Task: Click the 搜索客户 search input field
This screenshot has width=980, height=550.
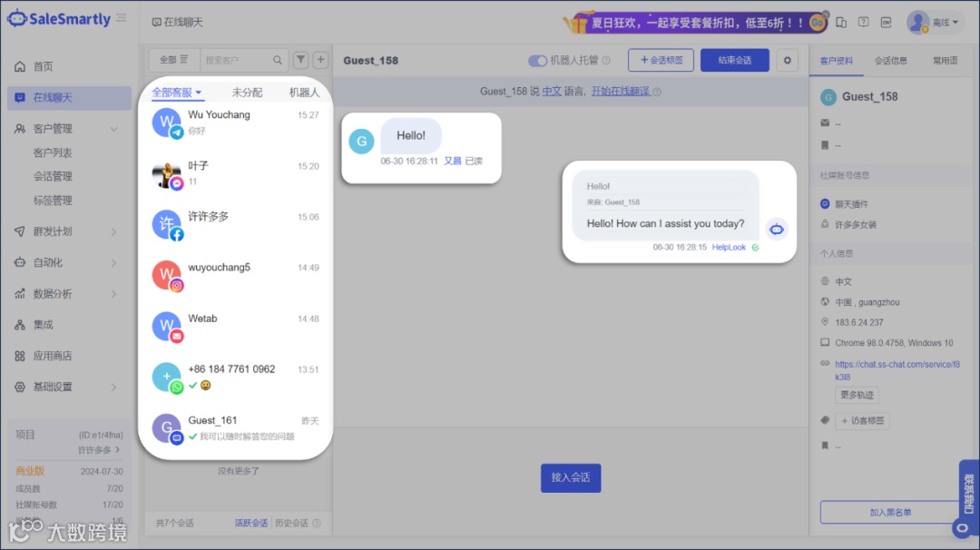Action: [236, 59]
